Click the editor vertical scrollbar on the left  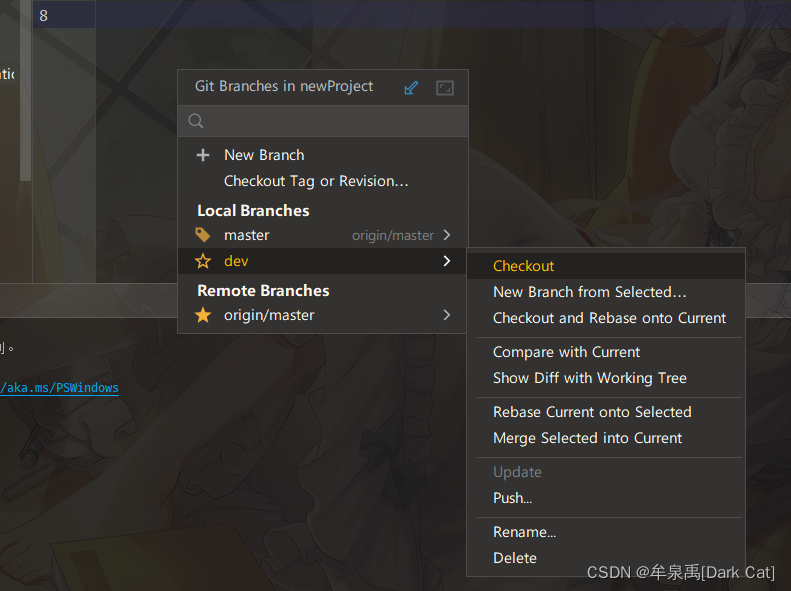coord(25,91)
